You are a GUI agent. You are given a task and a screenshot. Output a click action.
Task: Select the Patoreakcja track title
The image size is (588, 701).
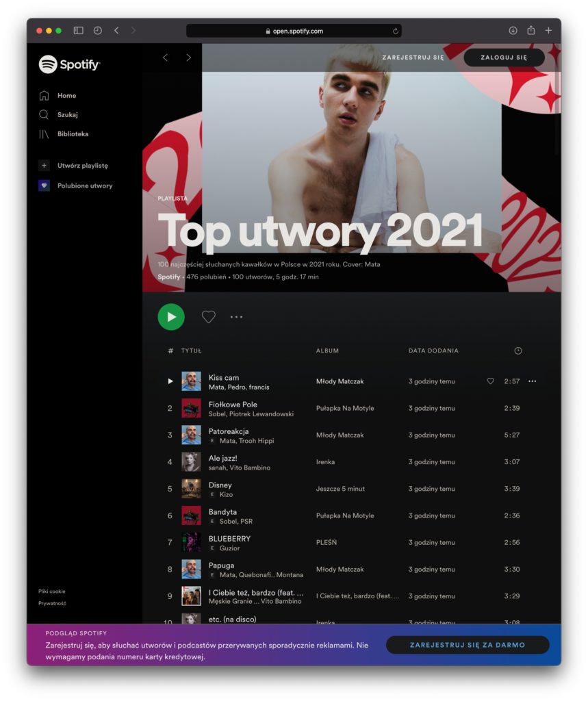pos(229,431)
